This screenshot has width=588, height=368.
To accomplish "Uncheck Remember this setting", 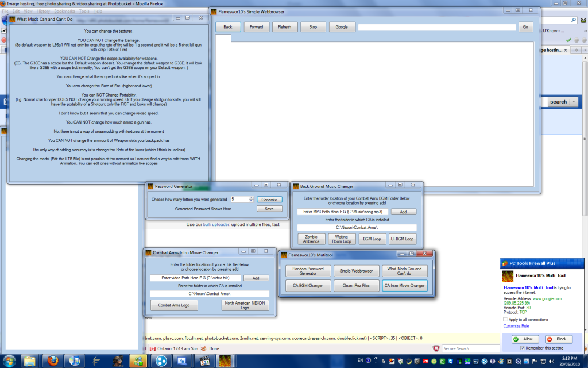I will [x=523, y=348].
